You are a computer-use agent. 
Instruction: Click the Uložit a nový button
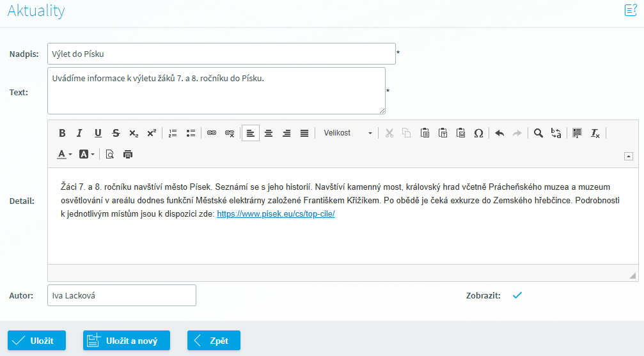tap(126, 341)
